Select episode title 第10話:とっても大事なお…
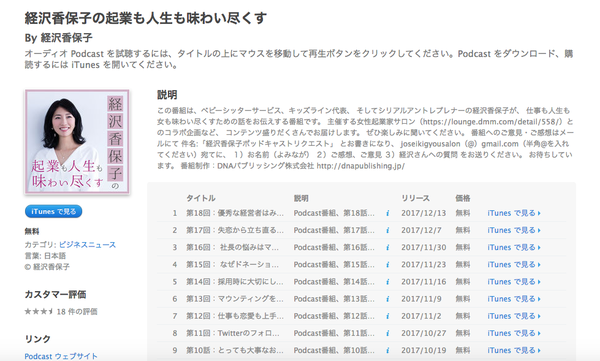 pos(235,351)
